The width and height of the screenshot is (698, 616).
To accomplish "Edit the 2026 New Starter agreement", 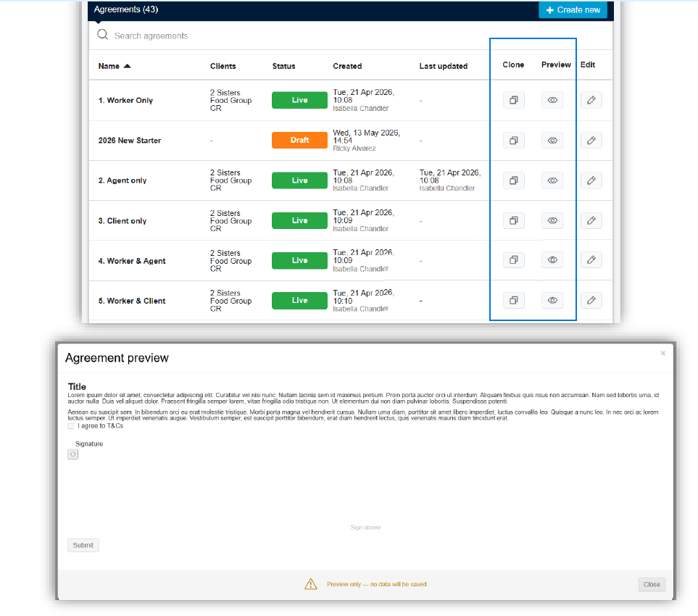I will point(591,140).
